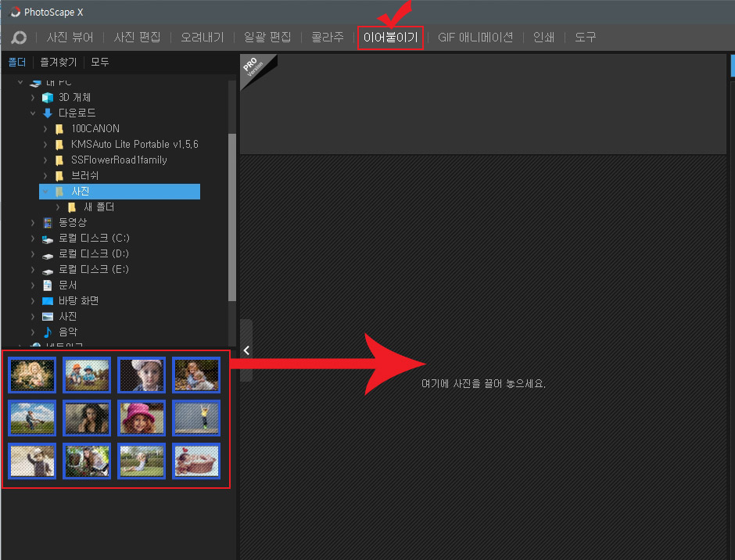The height and width of the screenshot is (560, 735).
Task: Expand the 브러쉬 folder arrow
Action: pyautogui.click(x=45, y=176)
